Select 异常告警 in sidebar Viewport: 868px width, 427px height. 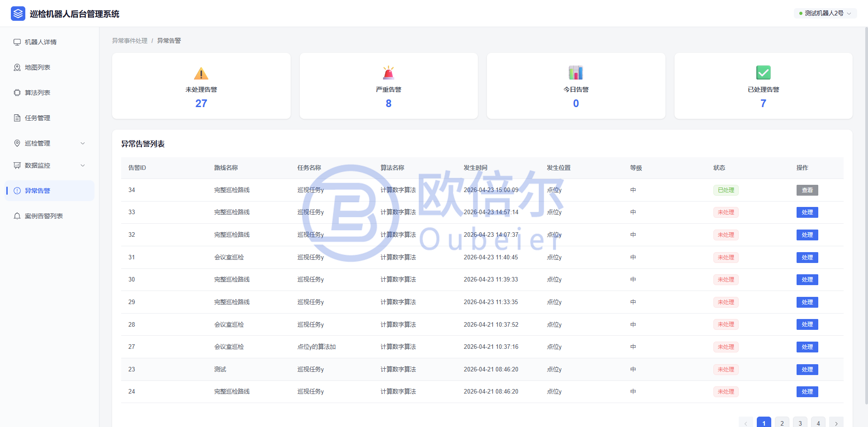[50, 191]
